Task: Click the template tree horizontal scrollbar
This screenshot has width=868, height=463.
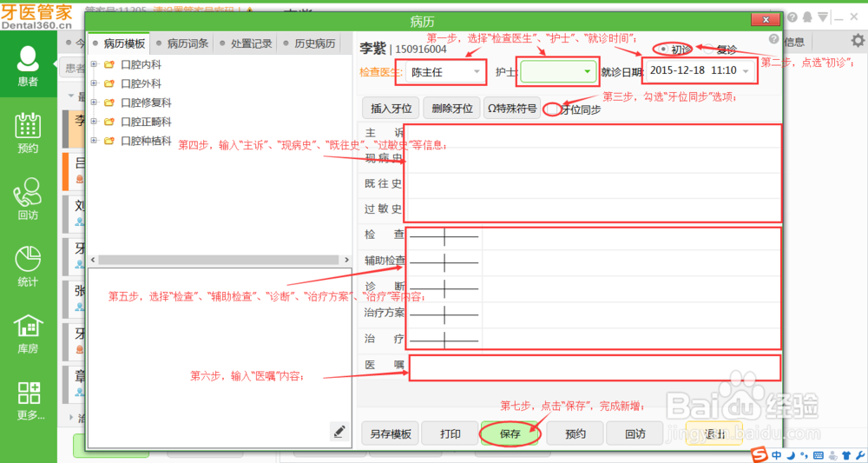Action: pyautogui.click(x=218, y=260)
